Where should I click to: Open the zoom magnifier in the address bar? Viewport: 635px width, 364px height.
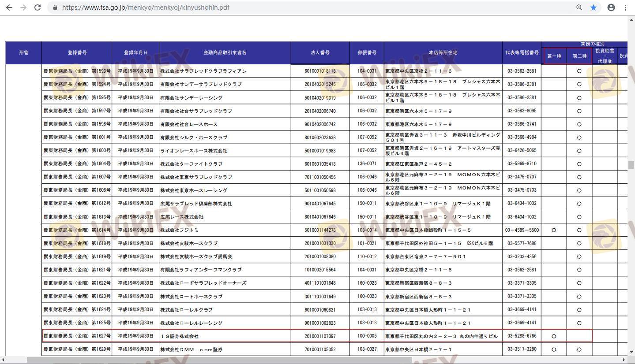[x=579, y=7]
